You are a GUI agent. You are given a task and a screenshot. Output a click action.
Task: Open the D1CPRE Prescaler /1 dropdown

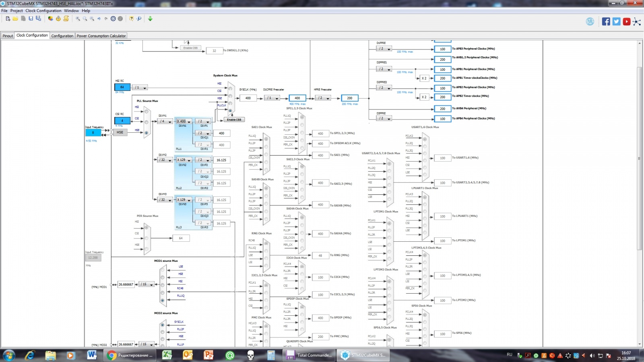[x=272, y=98]
